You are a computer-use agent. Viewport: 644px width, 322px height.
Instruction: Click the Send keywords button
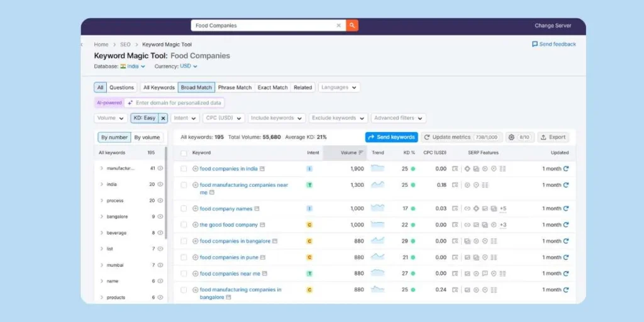pyautogui.click(x=391, y=137)
